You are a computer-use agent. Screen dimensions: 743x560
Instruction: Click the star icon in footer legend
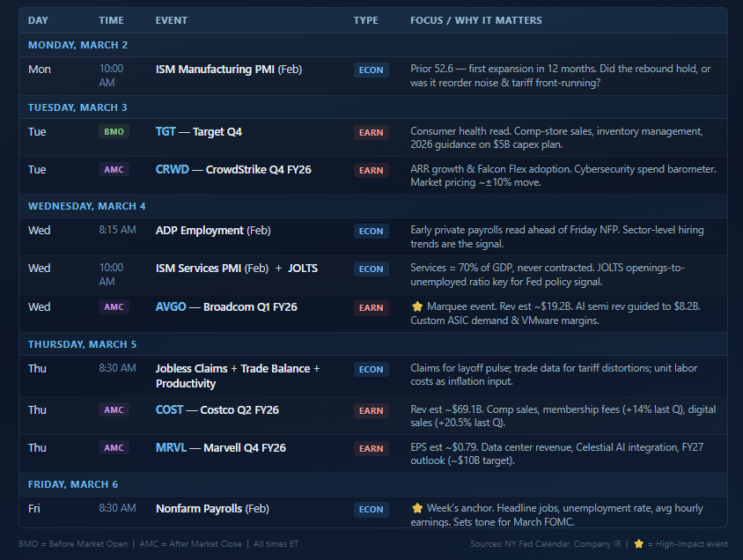[x=639, y=544]
